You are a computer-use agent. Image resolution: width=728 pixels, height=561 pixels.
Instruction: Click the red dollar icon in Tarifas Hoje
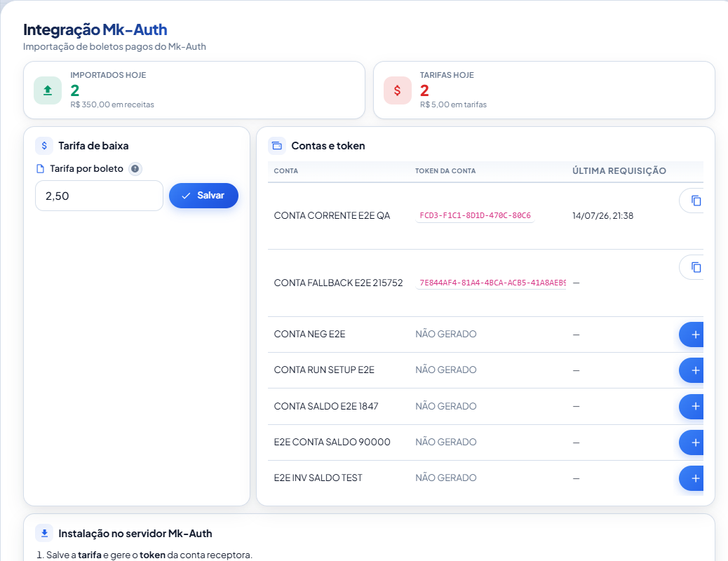(398, 90)
